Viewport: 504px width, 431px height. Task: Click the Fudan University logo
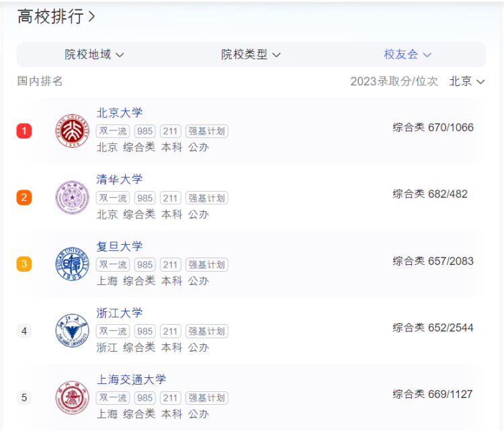73,264
